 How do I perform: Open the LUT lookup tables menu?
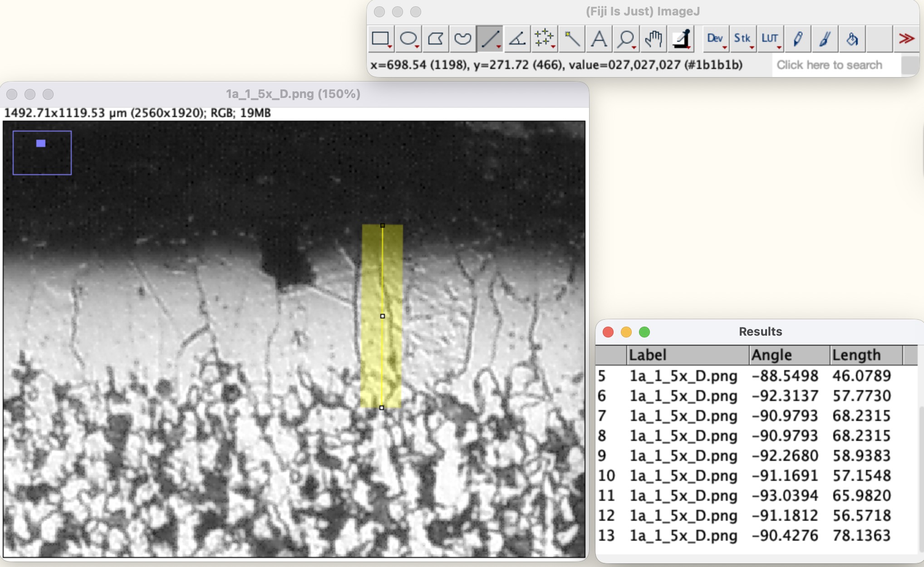tap(770, 39)
